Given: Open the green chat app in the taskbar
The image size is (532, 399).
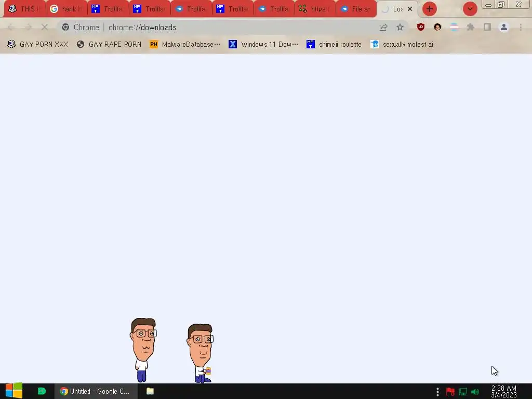Looking at the screenshot, I should 42,391.
